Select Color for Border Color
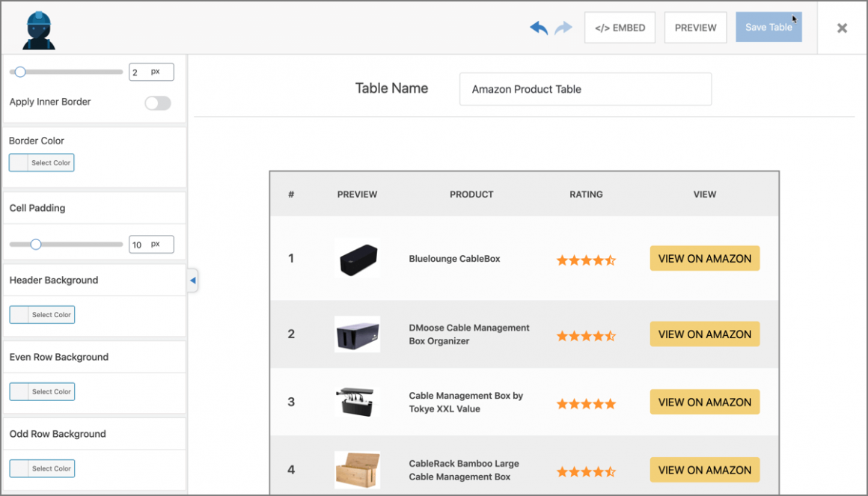This screenshot has height=496, width=868. 41,163
